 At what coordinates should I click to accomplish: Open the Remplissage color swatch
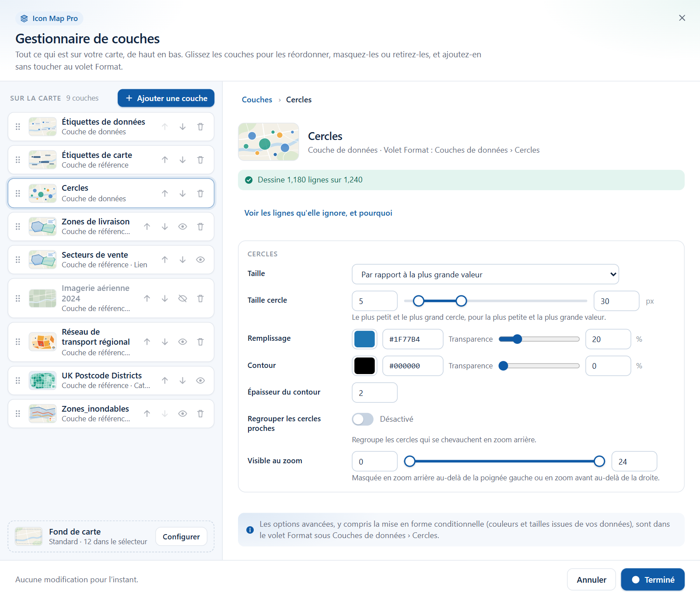(x=364, y=339)
